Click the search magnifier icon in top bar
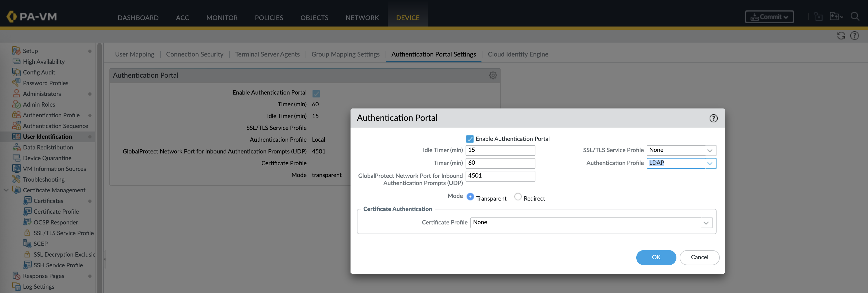The width and height of the screenshot is (868, 293). [x=855, y=17]
